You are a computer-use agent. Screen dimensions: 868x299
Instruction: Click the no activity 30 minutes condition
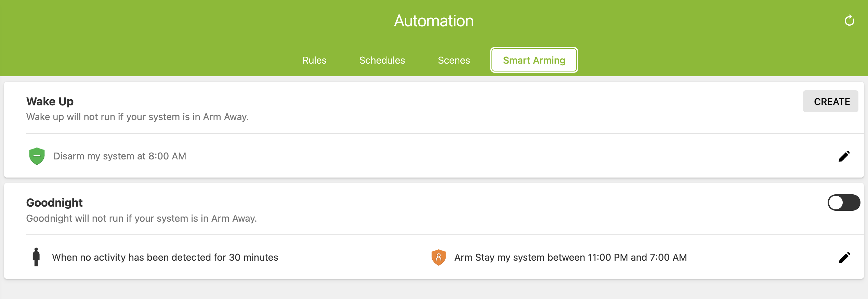[165, 258]
